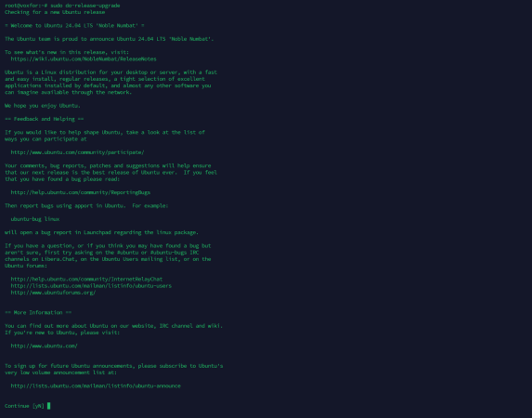Click the ubuntu-users mailing list URL
Screen dimensions: 532x418
coord(91,285)
